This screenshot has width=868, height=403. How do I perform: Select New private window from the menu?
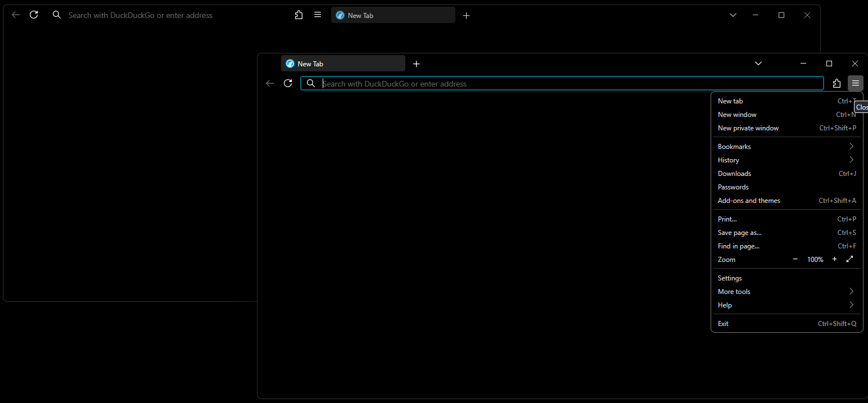point(748,128)
